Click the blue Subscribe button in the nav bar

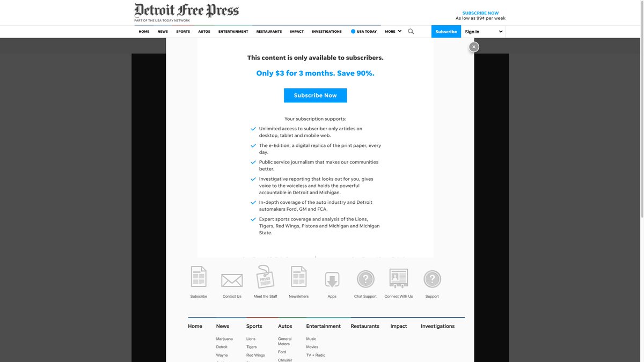tap(446, 32)
